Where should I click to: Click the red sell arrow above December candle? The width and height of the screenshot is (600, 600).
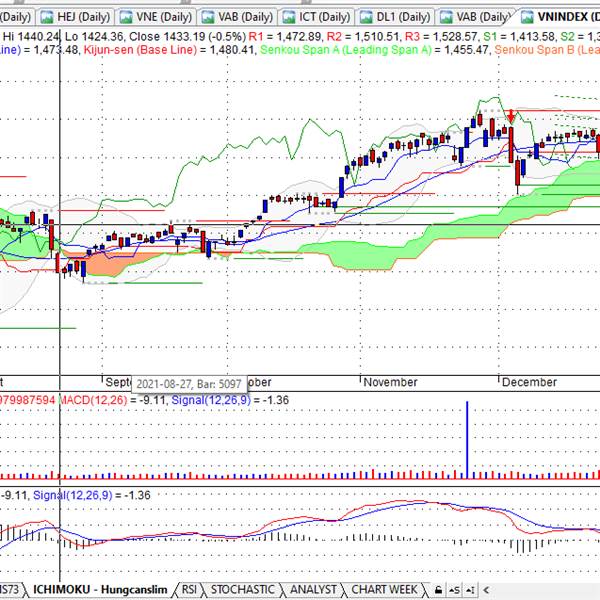tap(511, 116)
